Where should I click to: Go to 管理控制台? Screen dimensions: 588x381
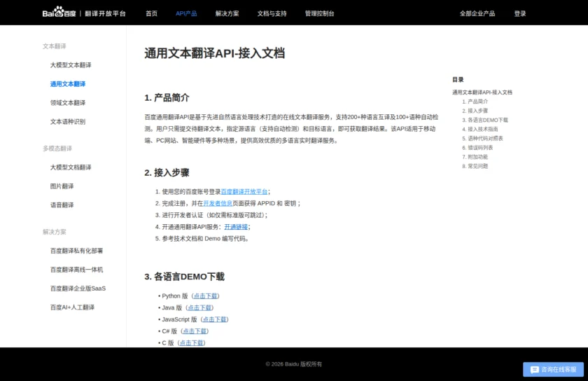point(319,13)
